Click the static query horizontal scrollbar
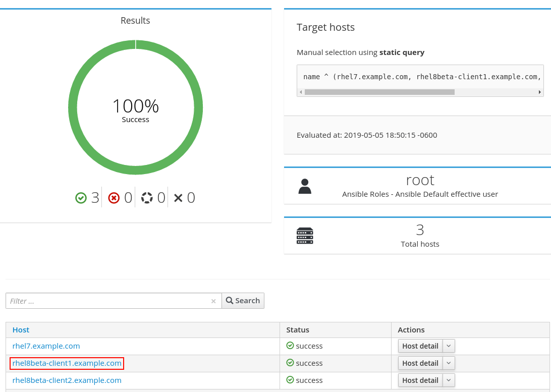The width and height of the screenshot is (551, 392). point(379,92)
